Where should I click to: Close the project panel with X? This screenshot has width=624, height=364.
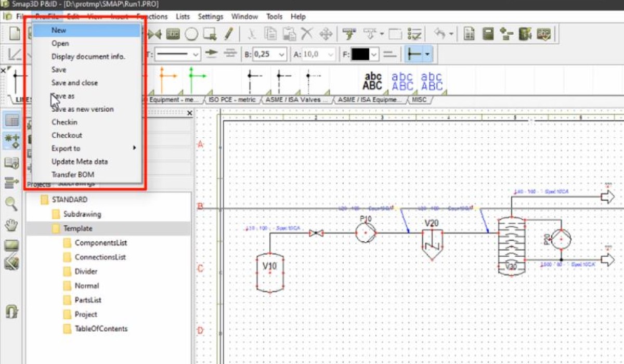pos(189,113)
